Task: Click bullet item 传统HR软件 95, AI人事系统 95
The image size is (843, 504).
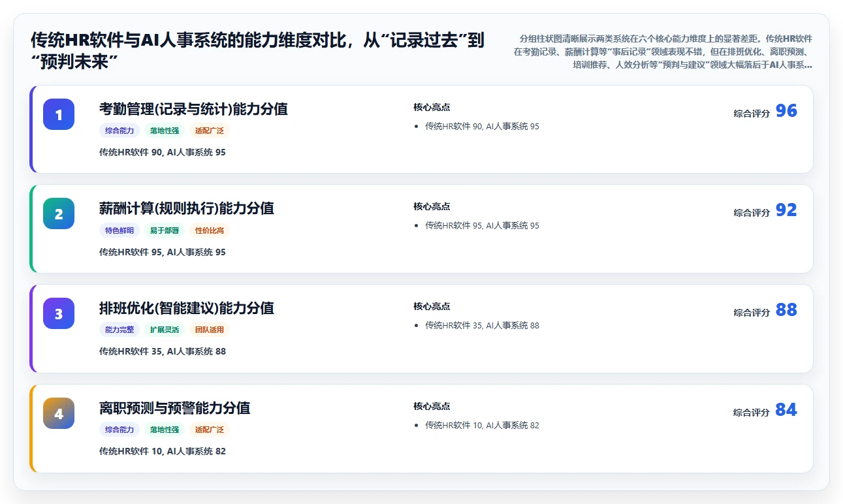Action: point(482,226)
